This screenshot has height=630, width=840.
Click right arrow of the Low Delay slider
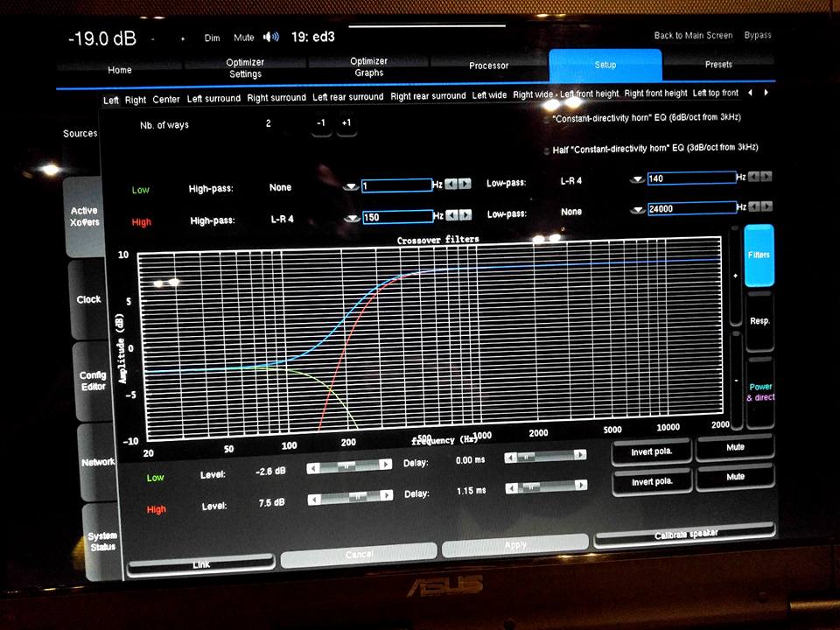[x=579, y=454]
